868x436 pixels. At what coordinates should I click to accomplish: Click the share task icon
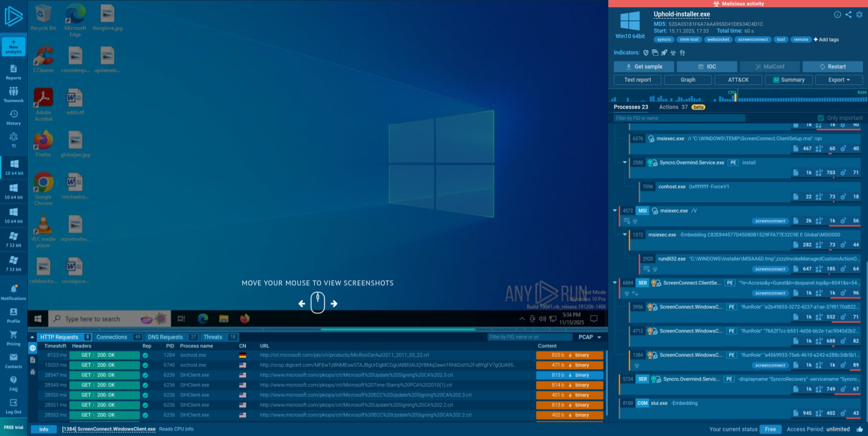tap(848, 15)
